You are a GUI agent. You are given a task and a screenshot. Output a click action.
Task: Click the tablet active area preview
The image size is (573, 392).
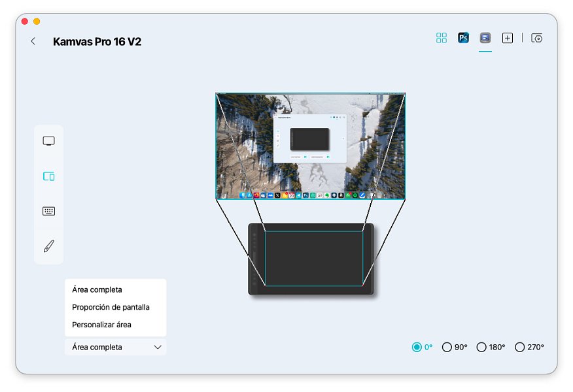pos(313,257)
